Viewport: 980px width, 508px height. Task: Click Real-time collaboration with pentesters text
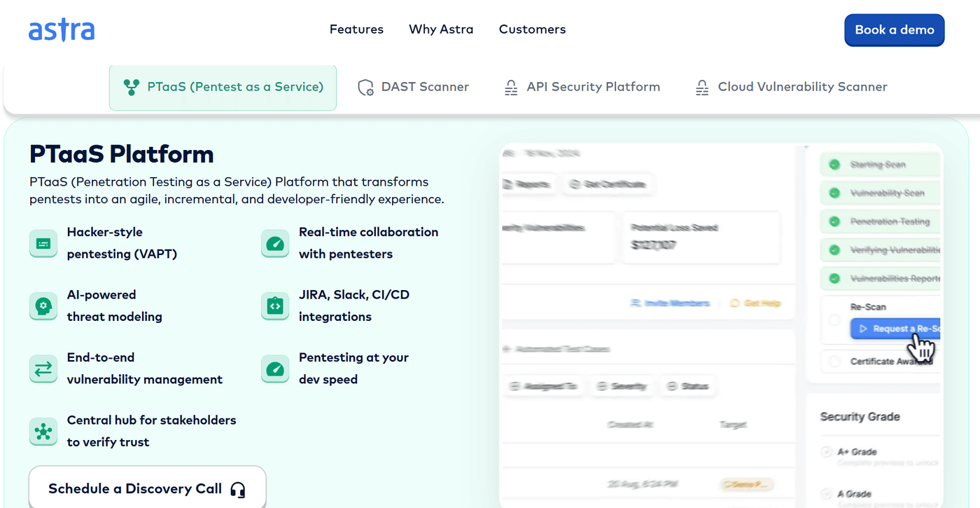pyautogui.click(x=368, y=243)
